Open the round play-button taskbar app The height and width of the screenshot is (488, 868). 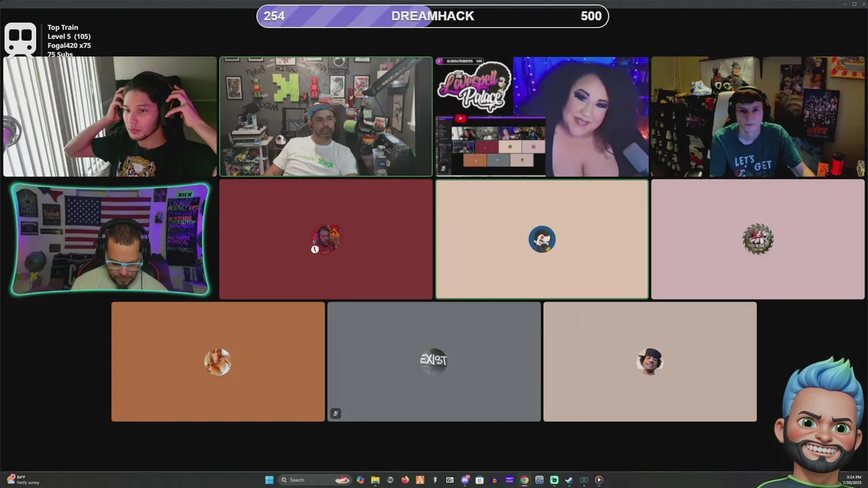[599, 480]
